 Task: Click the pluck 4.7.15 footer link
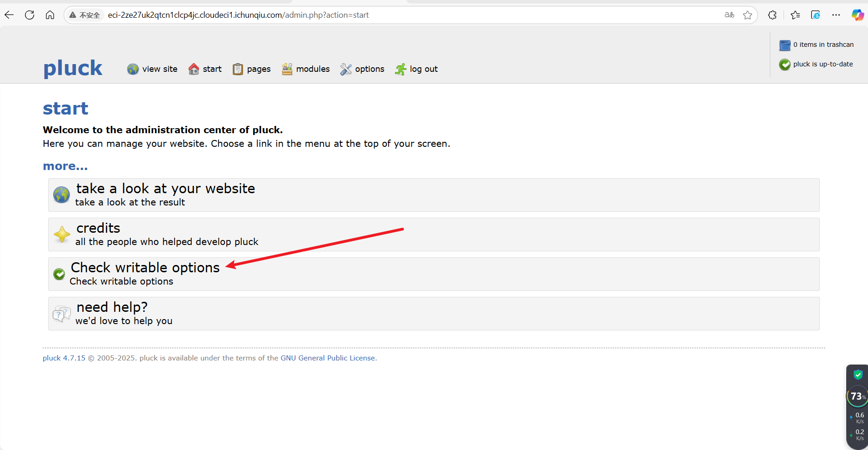64,358
